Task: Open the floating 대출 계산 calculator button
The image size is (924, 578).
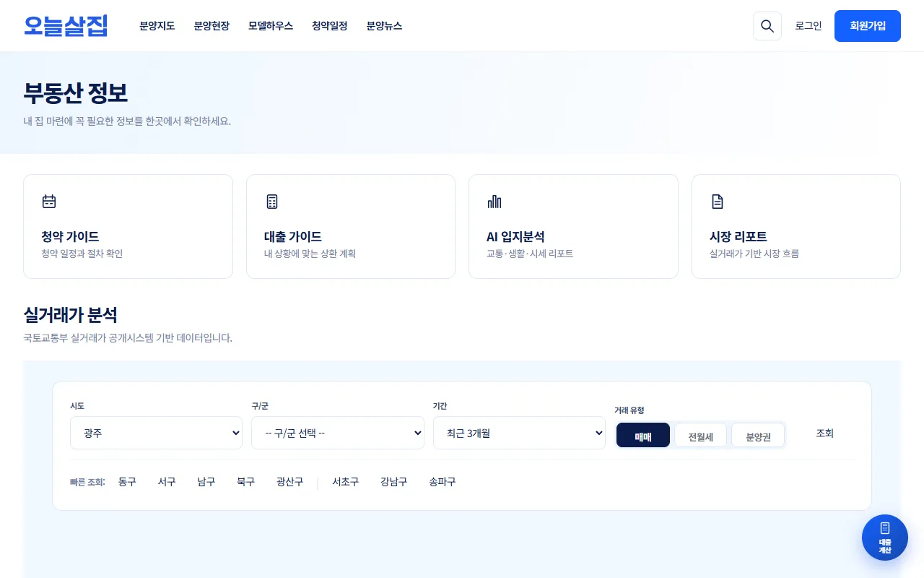Action: 885,538
